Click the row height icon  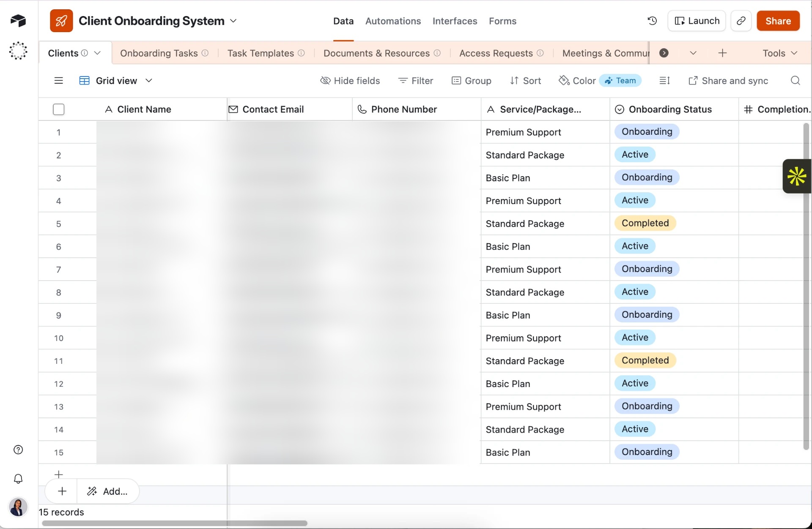(664, 81)
